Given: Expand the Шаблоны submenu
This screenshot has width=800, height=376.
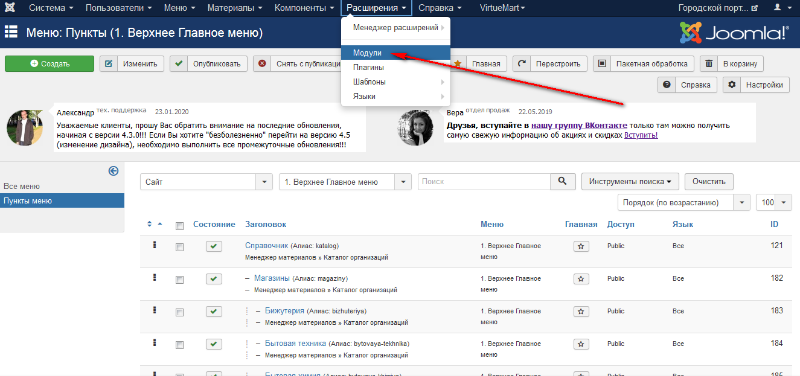Looking at the screenshot, I should pos(395,82).
